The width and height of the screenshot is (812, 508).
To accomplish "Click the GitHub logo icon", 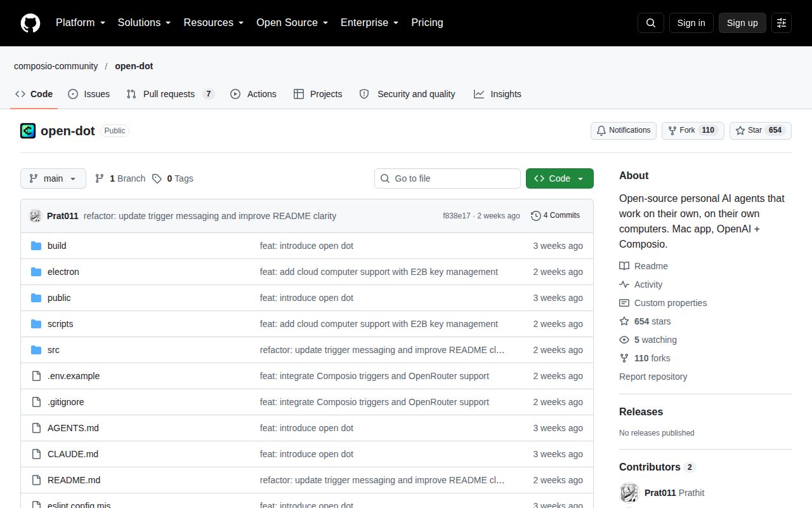I will 30,23.
